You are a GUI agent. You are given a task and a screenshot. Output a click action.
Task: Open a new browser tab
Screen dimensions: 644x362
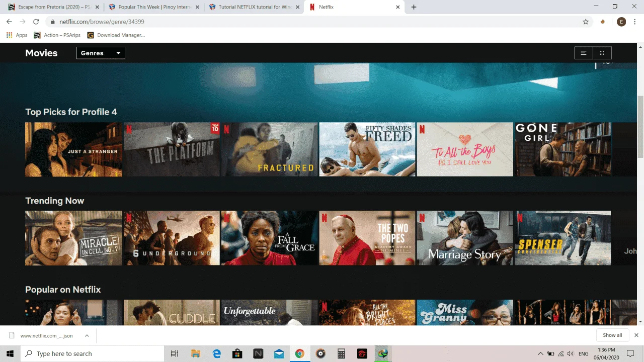pos(414,7)
